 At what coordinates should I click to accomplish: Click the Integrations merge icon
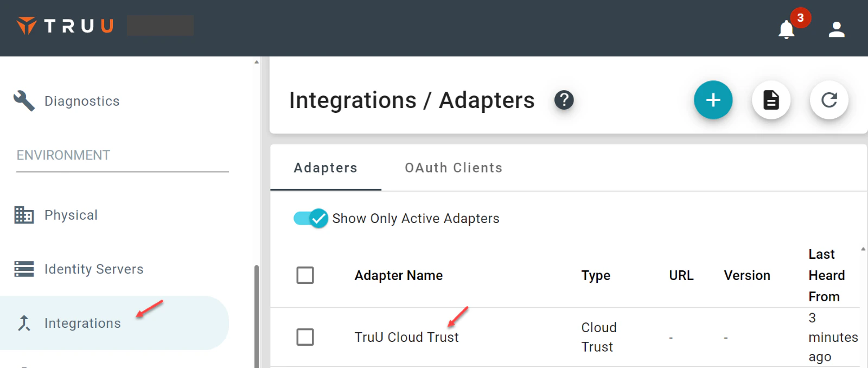[24, 323]
